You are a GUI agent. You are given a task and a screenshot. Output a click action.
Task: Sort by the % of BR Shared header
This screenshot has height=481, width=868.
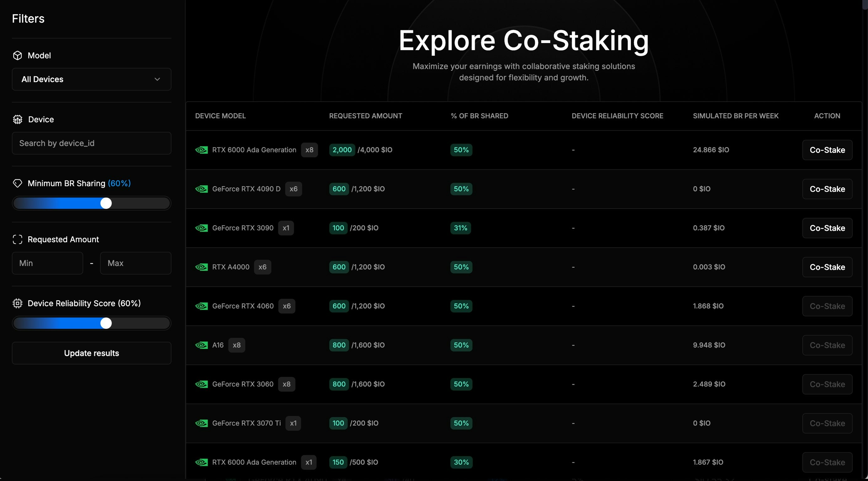(x=480, y=115)
